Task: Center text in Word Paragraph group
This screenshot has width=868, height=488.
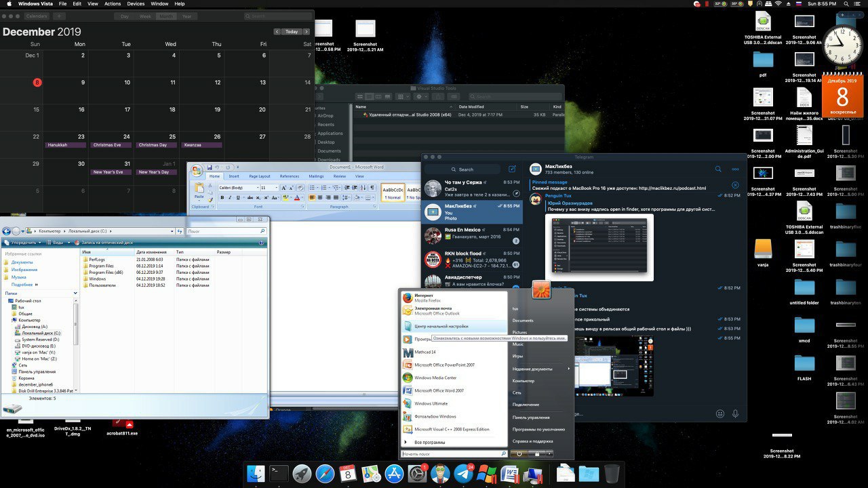Action: tap(320, 197)
